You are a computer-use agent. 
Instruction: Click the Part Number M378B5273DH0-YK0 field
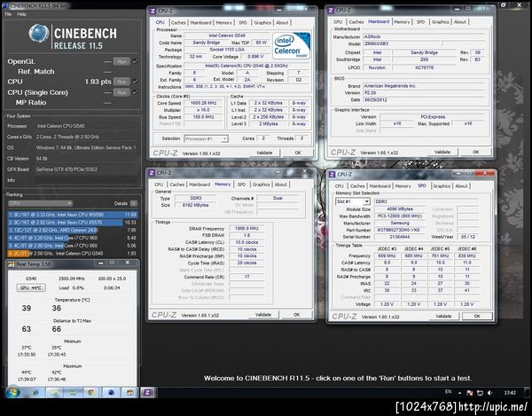(x=400, y=230)
